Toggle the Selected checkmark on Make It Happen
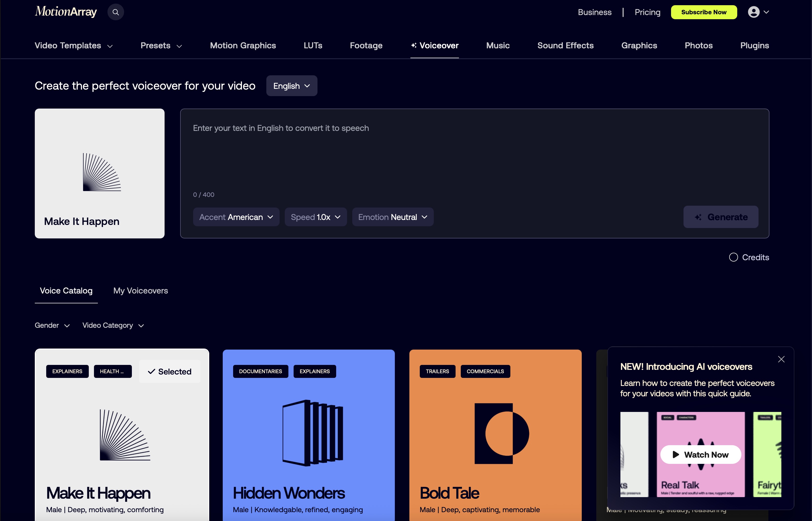Screen dimensions: 812x521 [170, 371]
